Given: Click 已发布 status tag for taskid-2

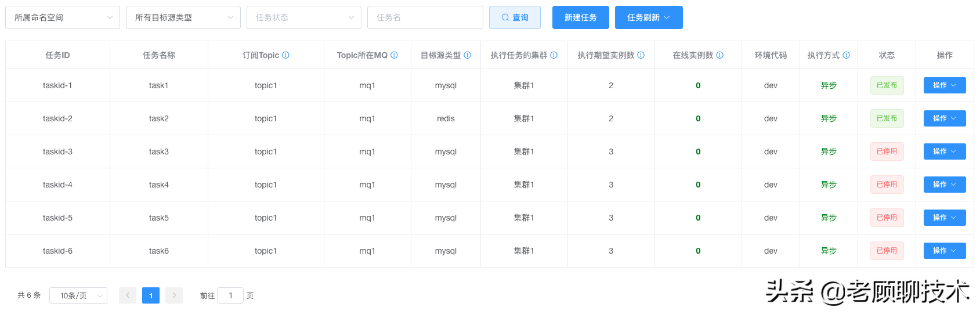Looking at the screenshot, I should click(x=887, y=118).
